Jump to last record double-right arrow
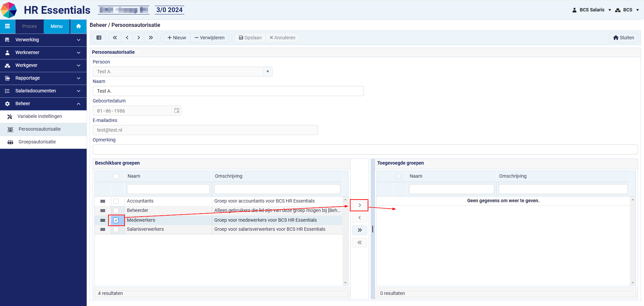The image size is (644, 306). coord(151,38)
